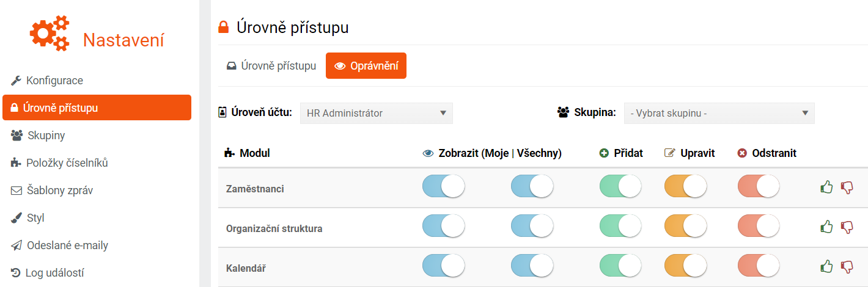Select the Oprávnění tab
This screenshot has height=287, width=868.
[x=366, y=65]
